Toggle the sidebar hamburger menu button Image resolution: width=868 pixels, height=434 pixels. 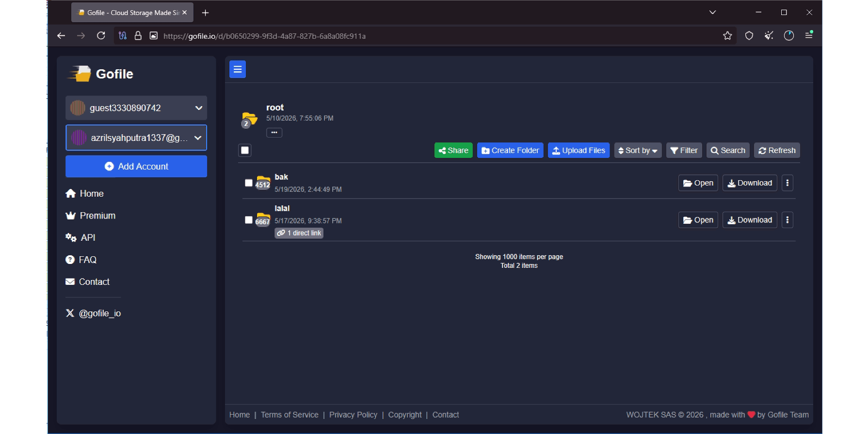click(x=238, y=69)
